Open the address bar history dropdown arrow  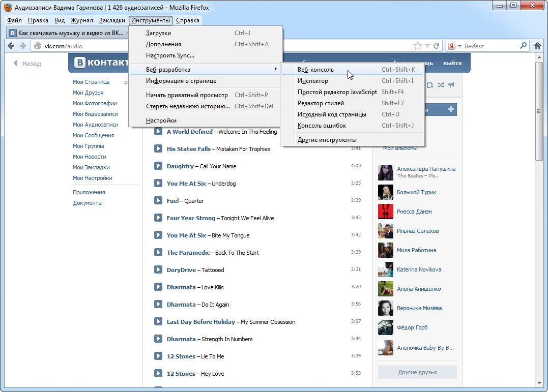tap(427, 46)
